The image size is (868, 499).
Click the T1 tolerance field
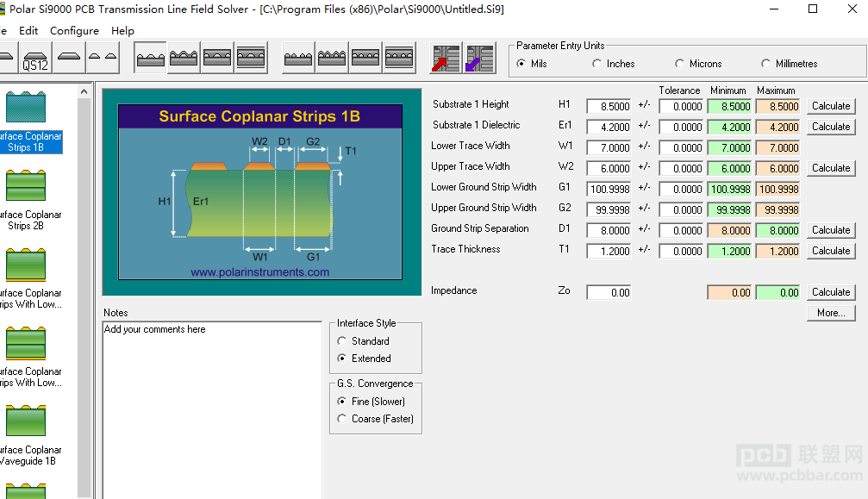coord(682,251)
